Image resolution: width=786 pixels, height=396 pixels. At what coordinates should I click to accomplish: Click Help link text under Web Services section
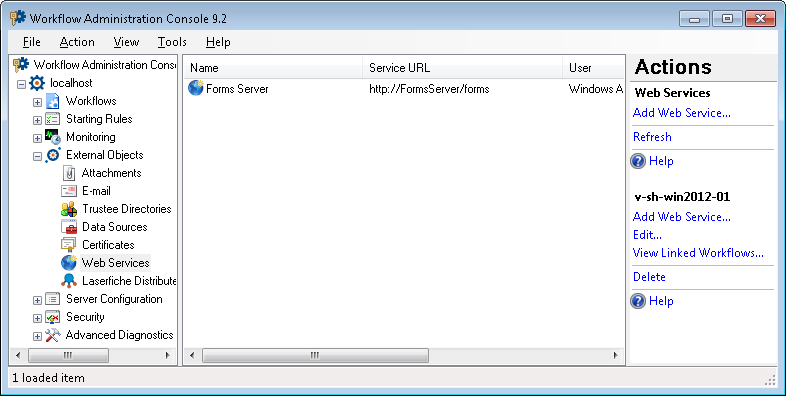tap(661, 161)
